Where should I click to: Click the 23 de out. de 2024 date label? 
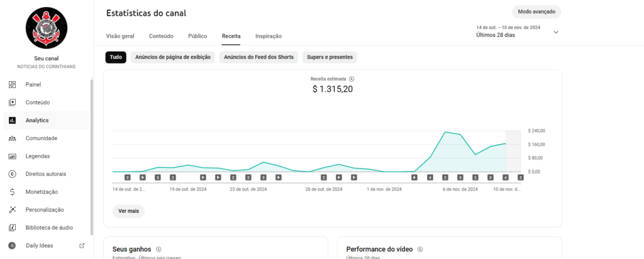(248, 190)
